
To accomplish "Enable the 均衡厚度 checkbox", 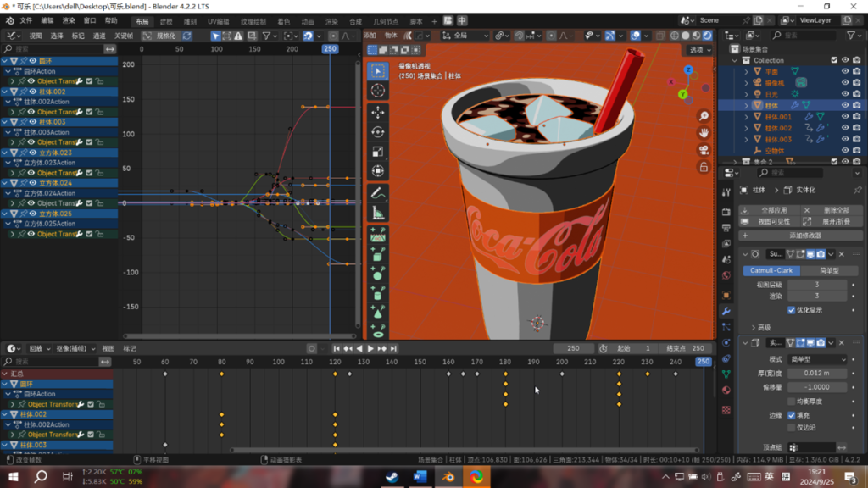I will (x=792, y=402).
